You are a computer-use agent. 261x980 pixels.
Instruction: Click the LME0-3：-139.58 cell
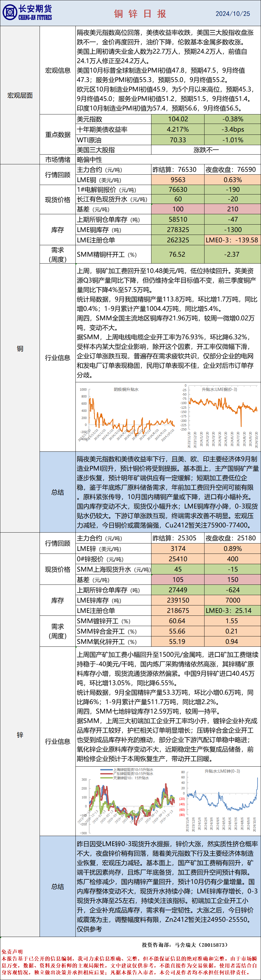coord(233,240)
